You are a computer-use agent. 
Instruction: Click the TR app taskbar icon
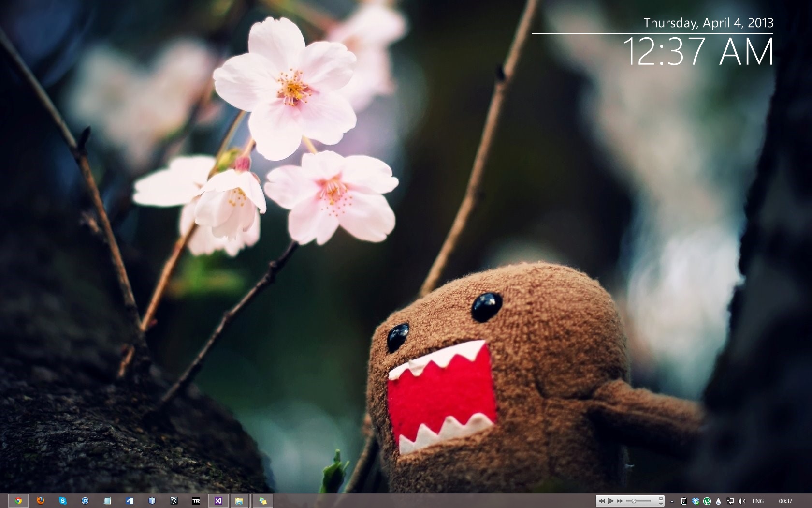tap(196, 501)
